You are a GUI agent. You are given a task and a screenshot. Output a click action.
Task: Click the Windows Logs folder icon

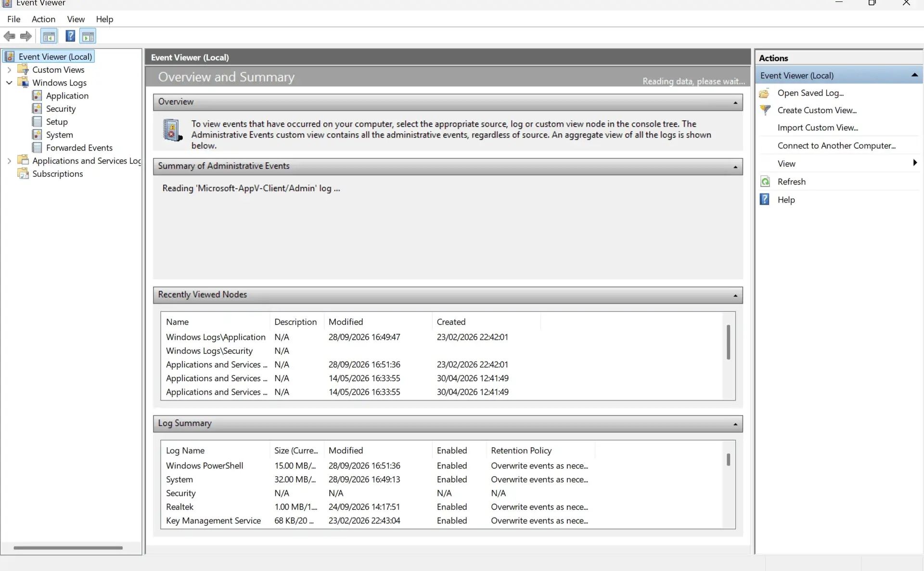(23, 82)
